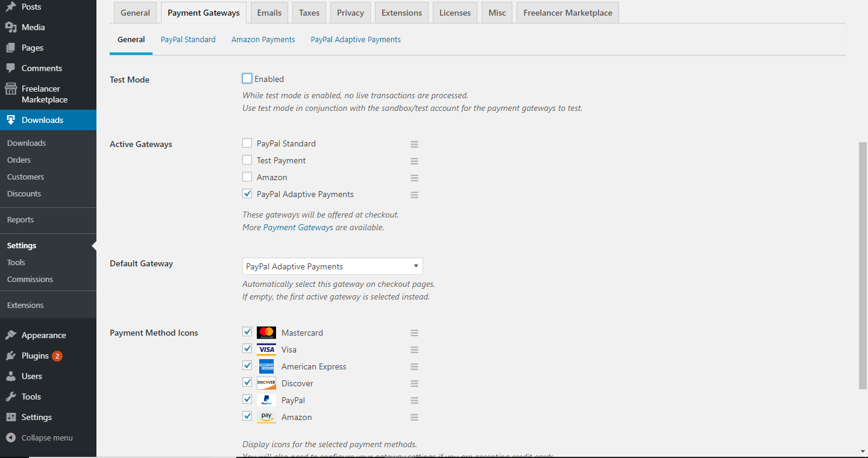
Task: Uncheck PayPal Adaptive Payments gateway
Action: [247, 193]
